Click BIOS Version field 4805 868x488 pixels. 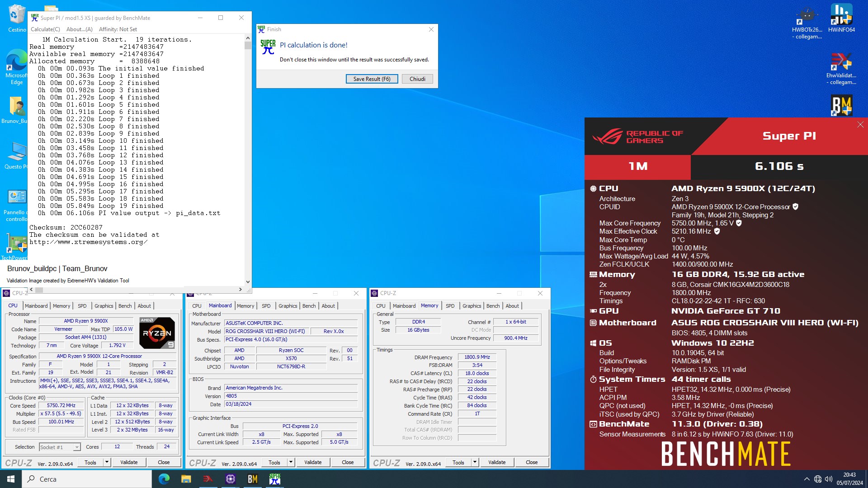coord(291,396)
